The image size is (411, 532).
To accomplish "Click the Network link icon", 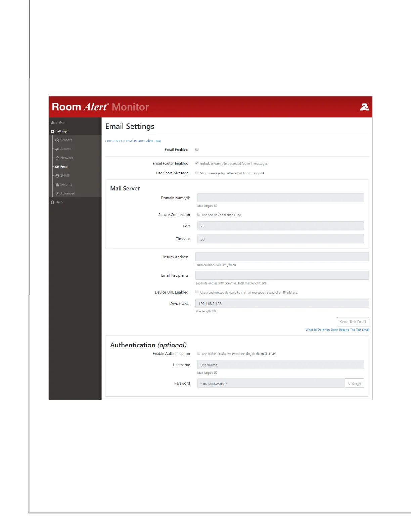I will click(57, 158).
